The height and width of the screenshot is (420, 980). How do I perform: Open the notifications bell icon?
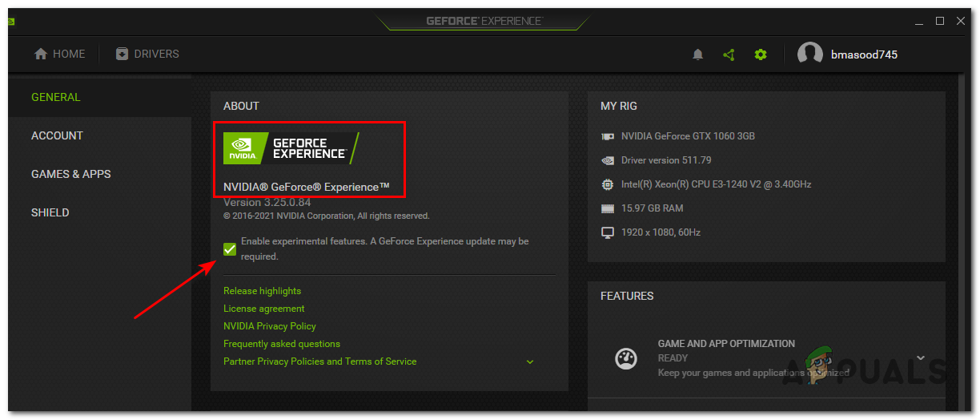(x=697, y=55)
